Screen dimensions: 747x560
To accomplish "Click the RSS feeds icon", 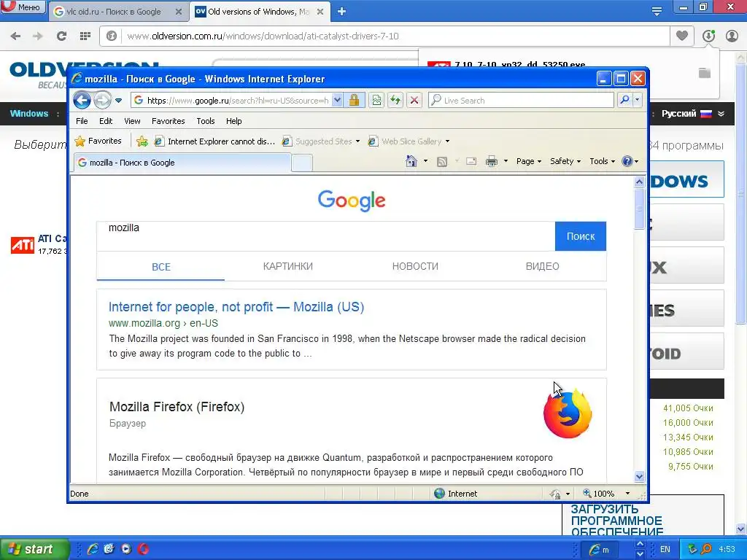I will 442,161.
